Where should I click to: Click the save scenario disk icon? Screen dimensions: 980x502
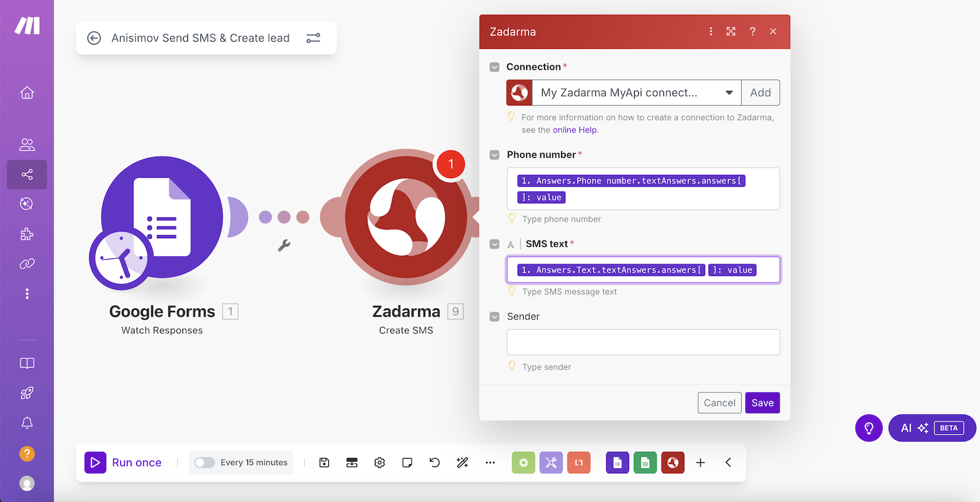coord(325,463)
